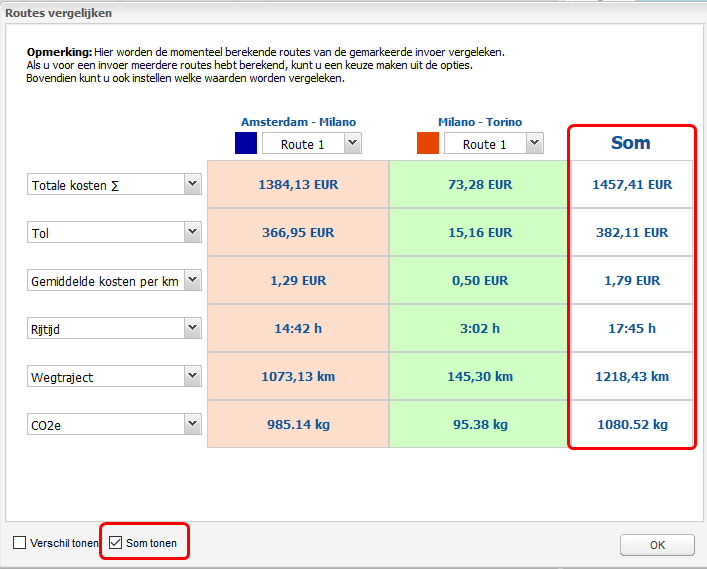Click the 1218,43 km sum cell

click(x=632, y=376)
